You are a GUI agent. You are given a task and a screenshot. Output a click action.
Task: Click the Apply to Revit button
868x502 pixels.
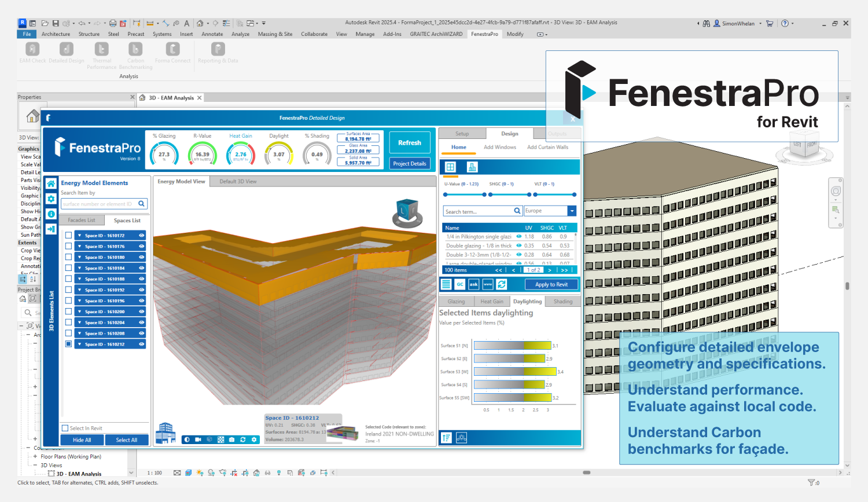point(551,284)
